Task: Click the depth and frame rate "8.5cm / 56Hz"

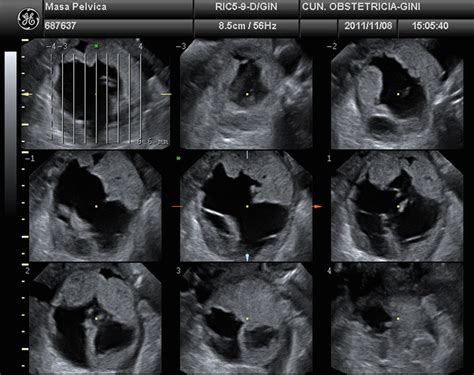Action: 247,26
